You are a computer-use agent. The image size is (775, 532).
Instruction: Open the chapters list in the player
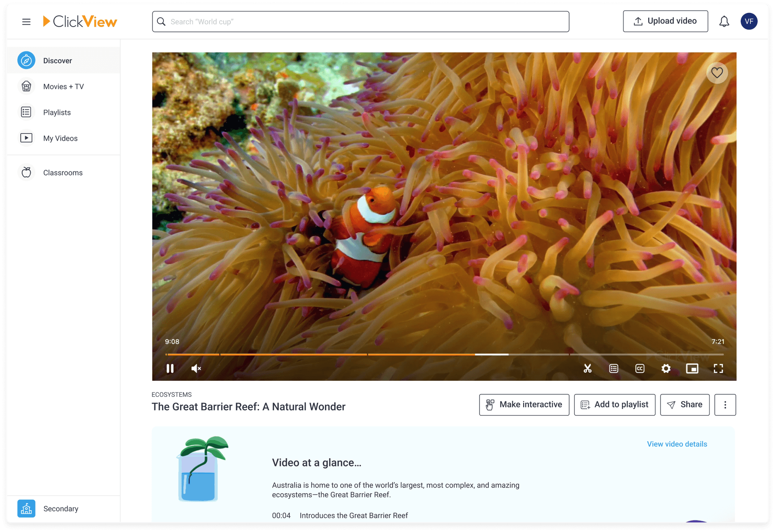coord(614,368)
